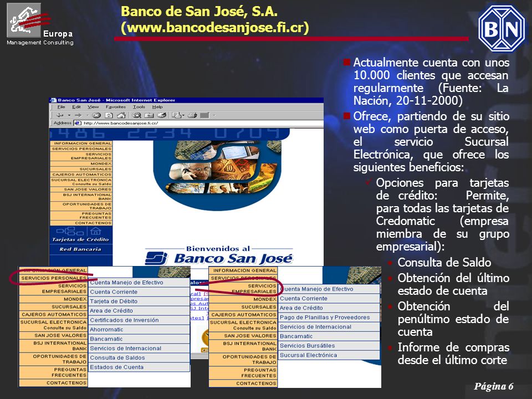Select MONDEX in the main browser window
Screen dimensions: 532x399
coord(81,164)
